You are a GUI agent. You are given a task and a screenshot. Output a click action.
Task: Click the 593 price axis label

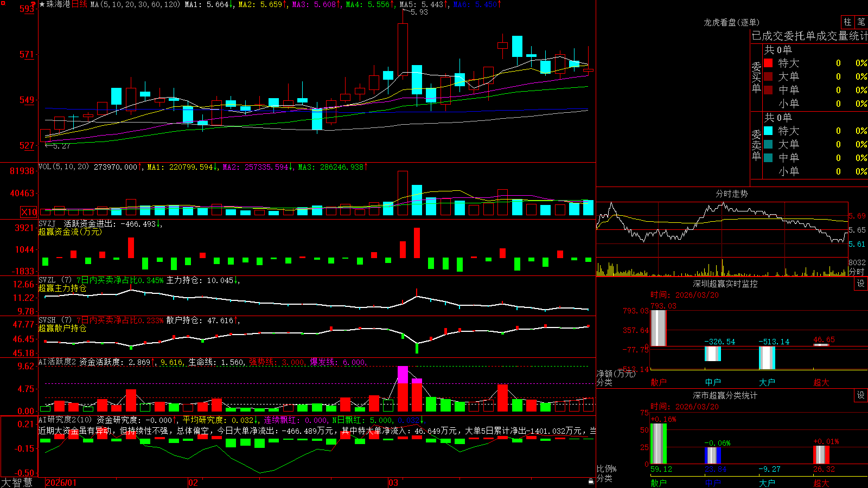[x=26, y=9]
